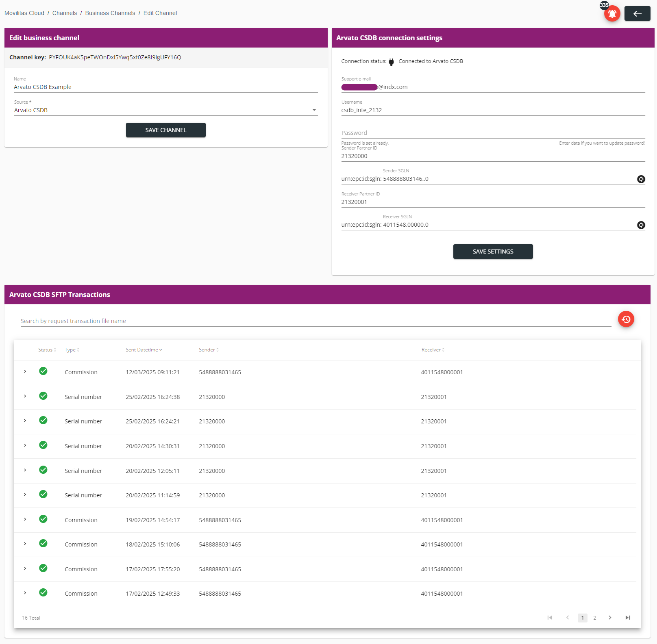The image size is (657, 644).
Task: Click the '16 Total' count text
Action: point(31,618)
